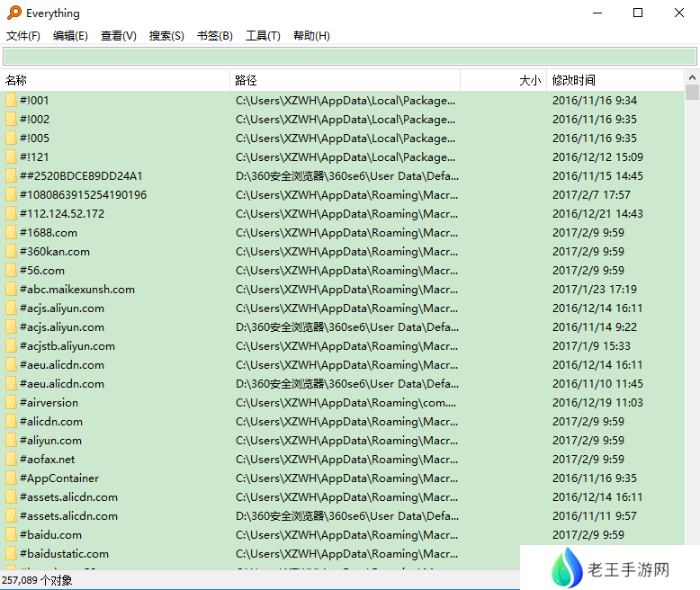Image resolution: width=700 pixels, height=590 pixels.
Task: Select the #360kan.com entry name
Action: (55, 252)
